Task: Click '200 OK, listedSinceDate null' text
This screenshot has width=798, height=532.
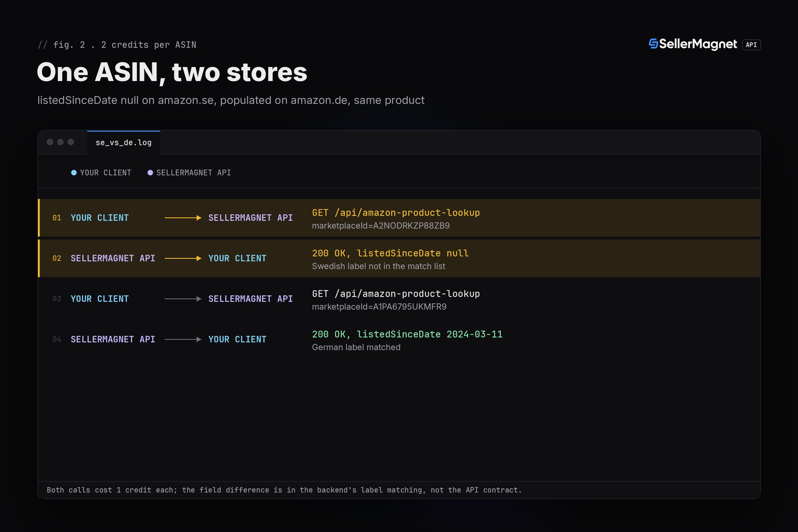Action: click(390, 253)
